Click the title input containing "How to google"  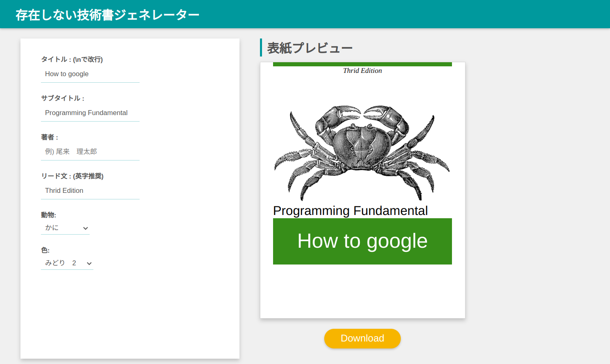click(90, 74)
